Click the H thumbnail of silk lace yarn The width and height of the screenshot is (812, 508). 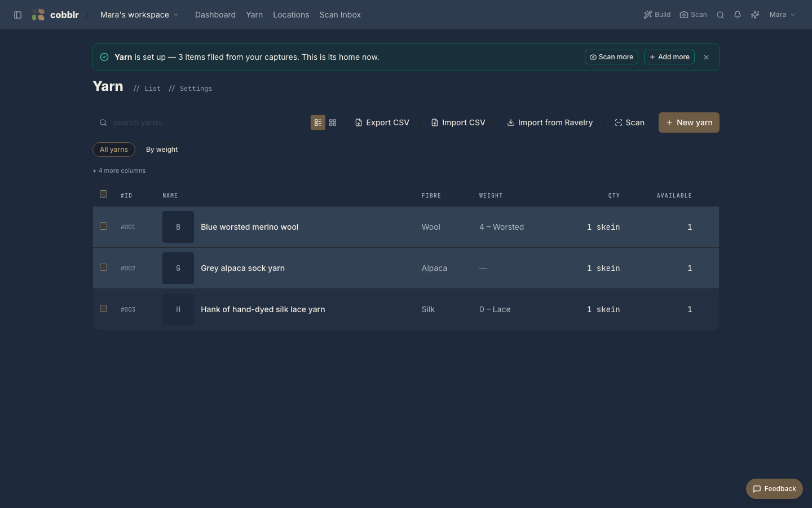[178, 309]
